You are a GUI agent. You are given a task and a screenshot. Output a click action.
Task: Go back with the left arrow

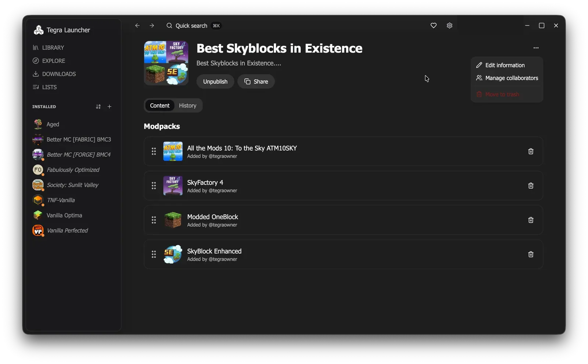click(x=137, y=25)
